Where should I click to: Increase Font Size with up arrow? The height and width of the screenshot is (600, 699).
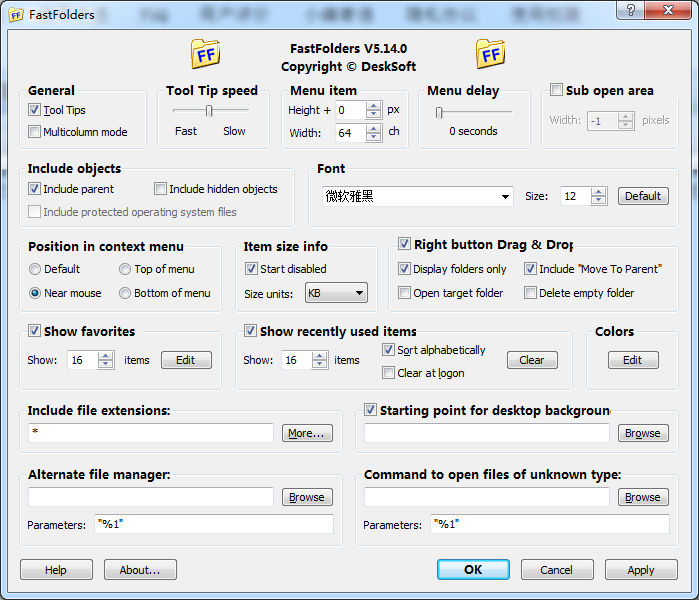coord(598,192)
